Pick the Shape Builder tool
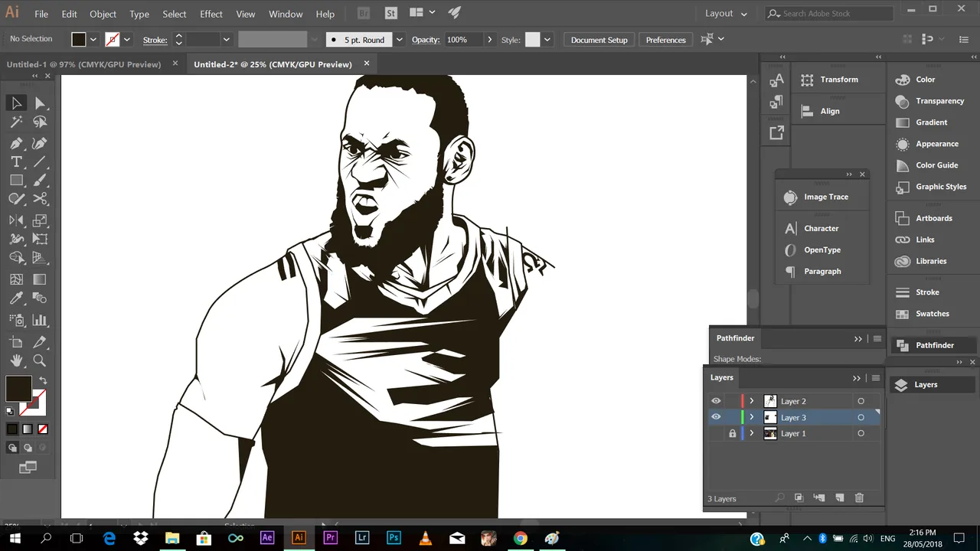Screen dimensions: 980x551 click(16, 259)
